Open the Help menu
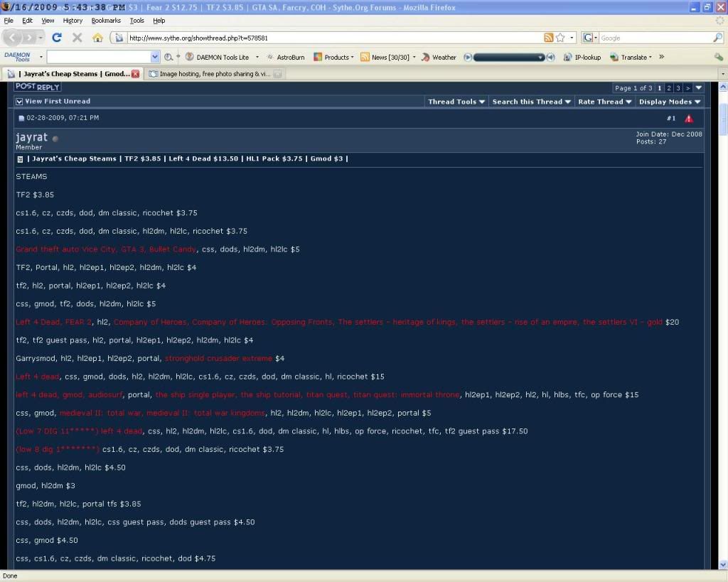The width and height of the screenshot is (728, 582). pyautogui.click(x=159, y=21)
